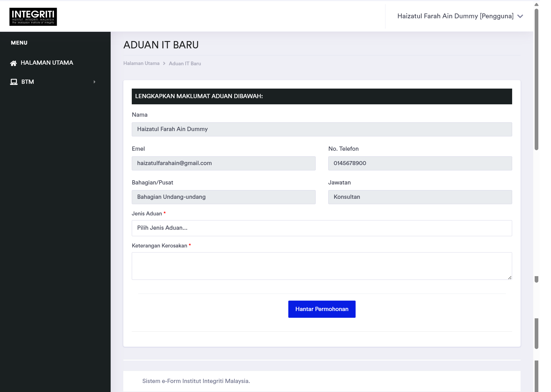Click the laptop icon beside BTM

(x=14, y=82)
